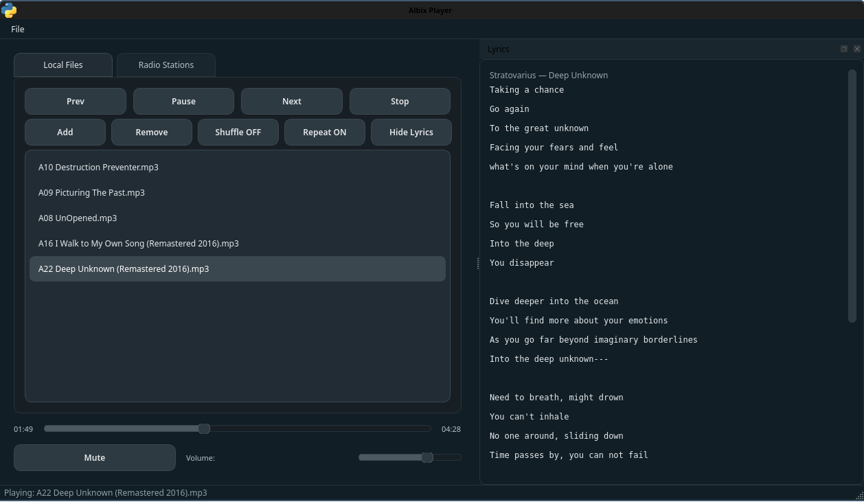This screenshot has width=864, height=504.
Task: Click the Python app icon in the title bar
Action: pos(9,10)
